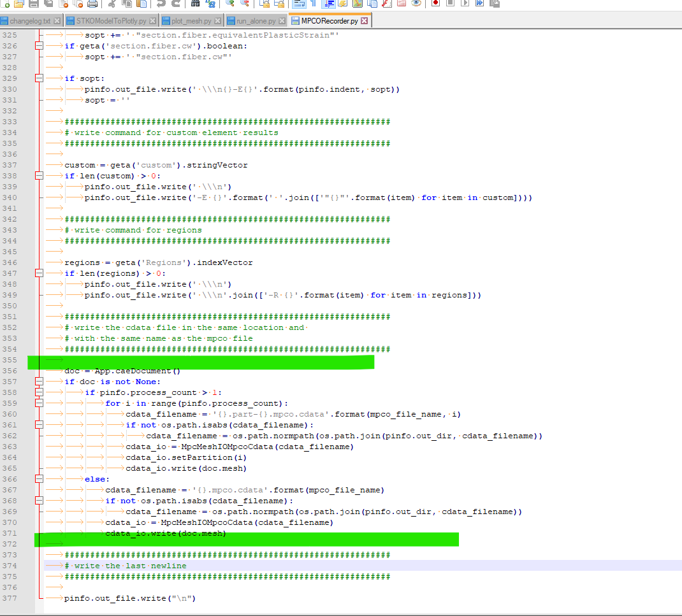
Task: Close the MPCORecorder.py tab
Action: click(x=365, y=21)
